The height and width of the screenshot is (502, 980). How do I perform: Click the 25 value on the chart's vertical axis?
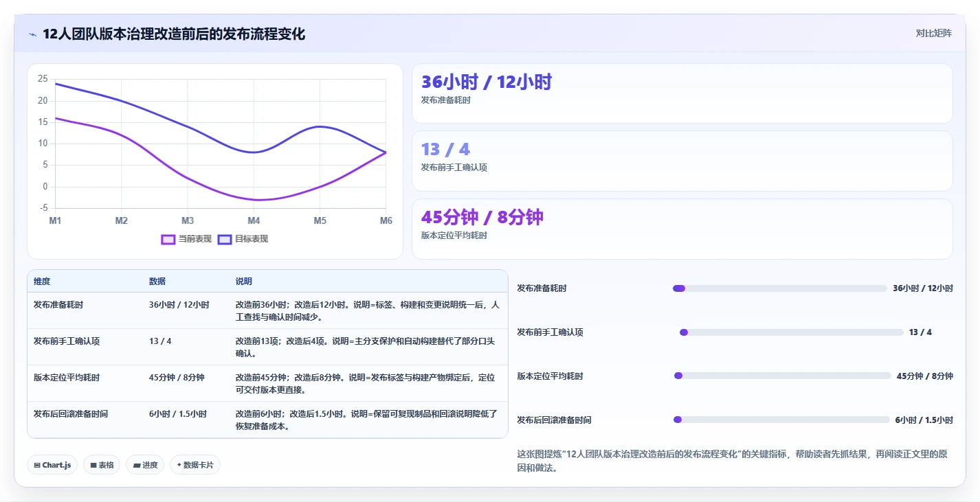(x=43, y=79)
